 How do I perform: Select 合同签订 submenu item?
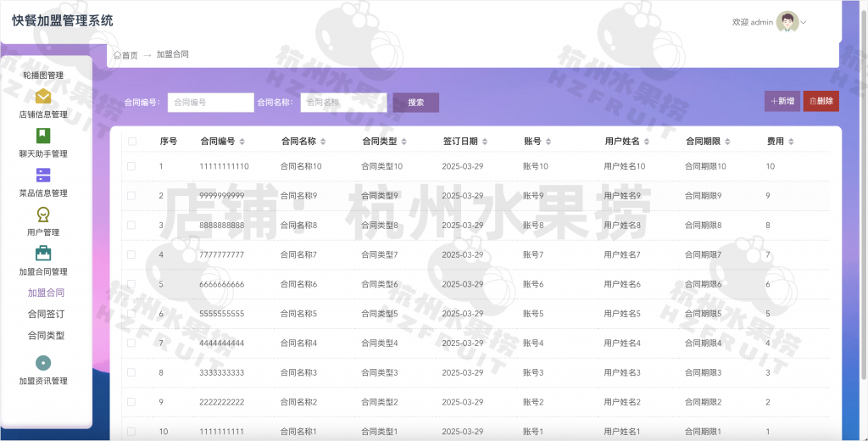tap(46, 314)
